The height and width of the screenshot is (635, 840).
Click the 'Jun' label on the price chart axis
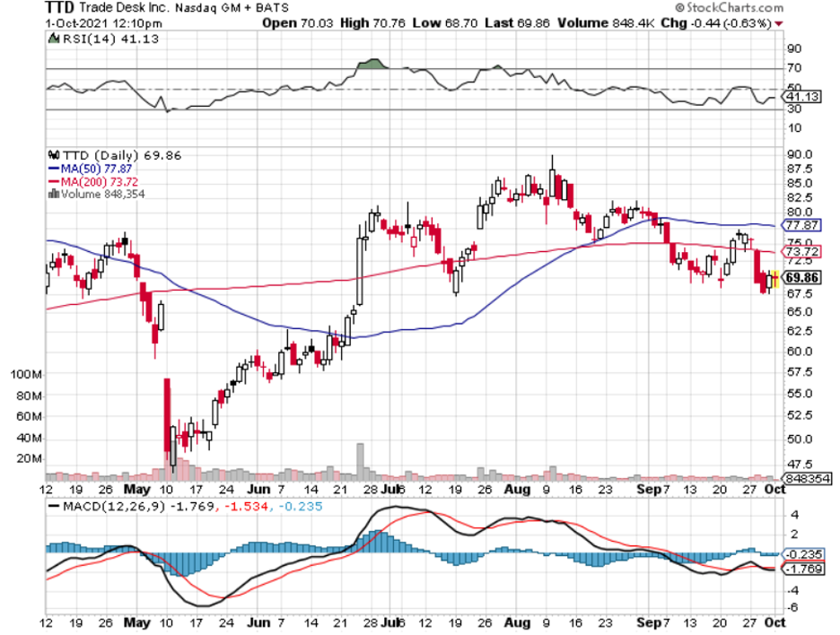click(x=258, y=490)
